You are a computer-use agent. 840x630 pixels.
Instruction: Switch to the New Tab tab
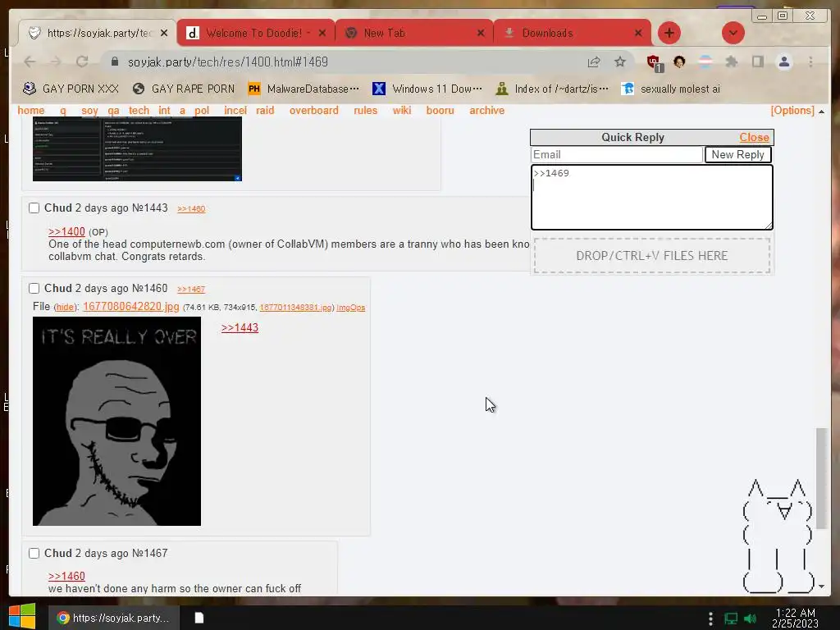point(413,33)
